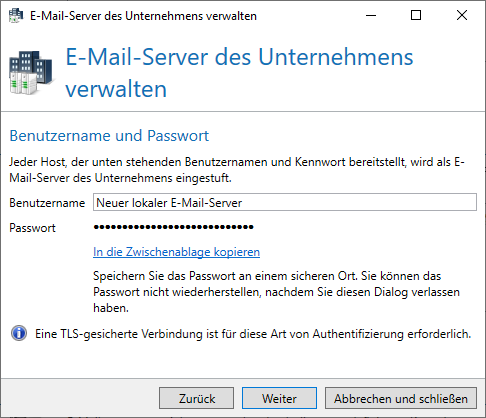Maximize the E-Mail-Server dialog window
Viewport: 486px width, 418px height.
coord(416,15)
